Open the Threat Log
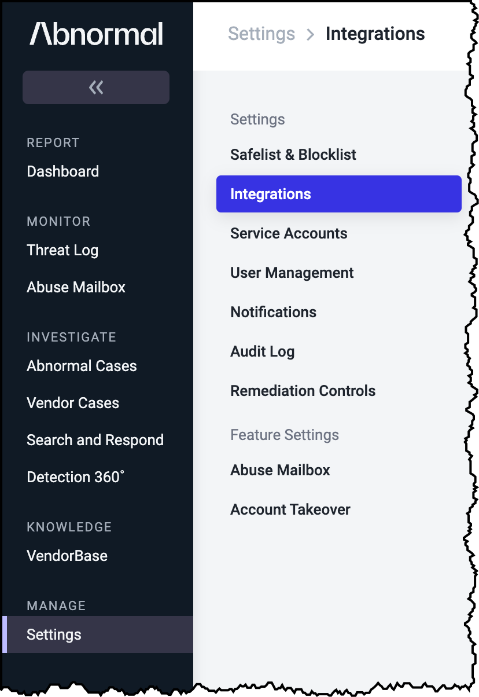Image resolution: width=479 pixels, height=697 pixels. 63,250
